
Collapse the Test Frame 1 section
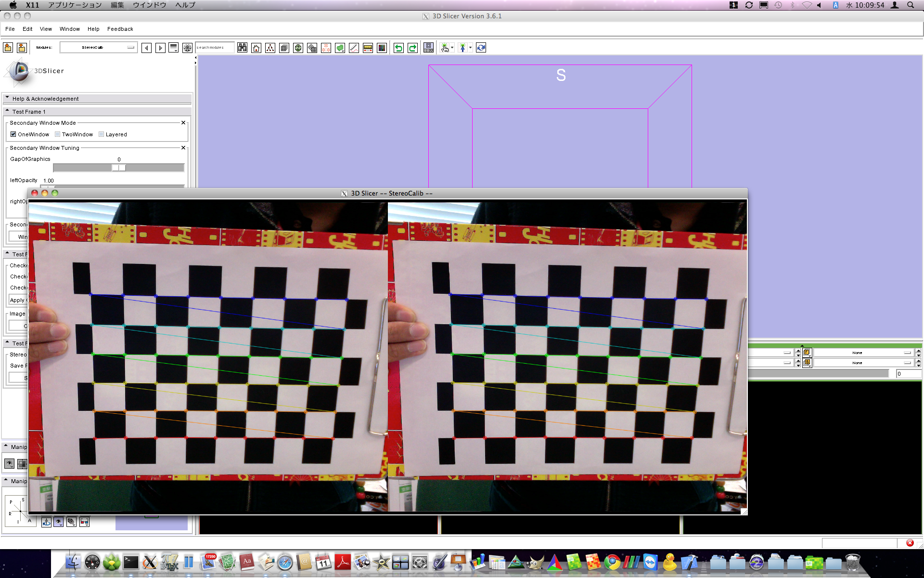(x=29, y=112)
